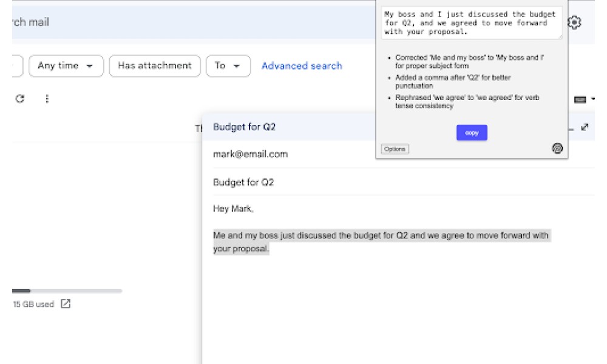
Task: Click the 15 GB used text
Action: (33, 304)
